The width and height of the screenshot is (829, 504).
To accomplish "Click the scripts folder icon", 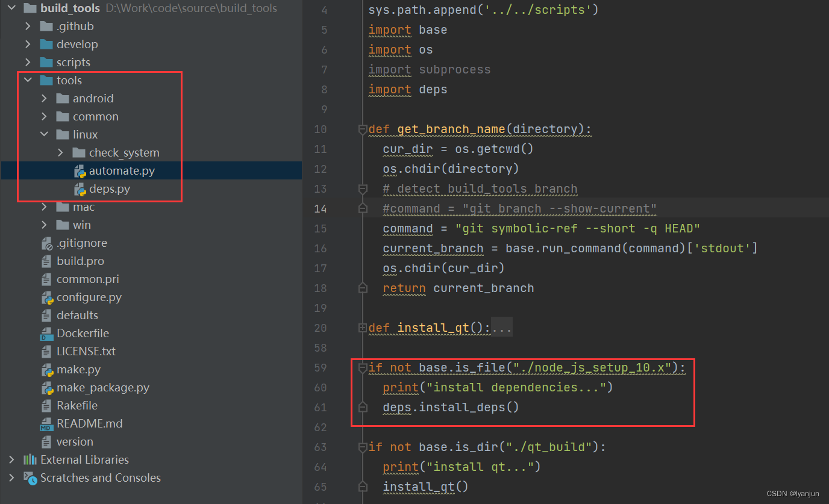I will pyautogui.click(x=46, y=62).
